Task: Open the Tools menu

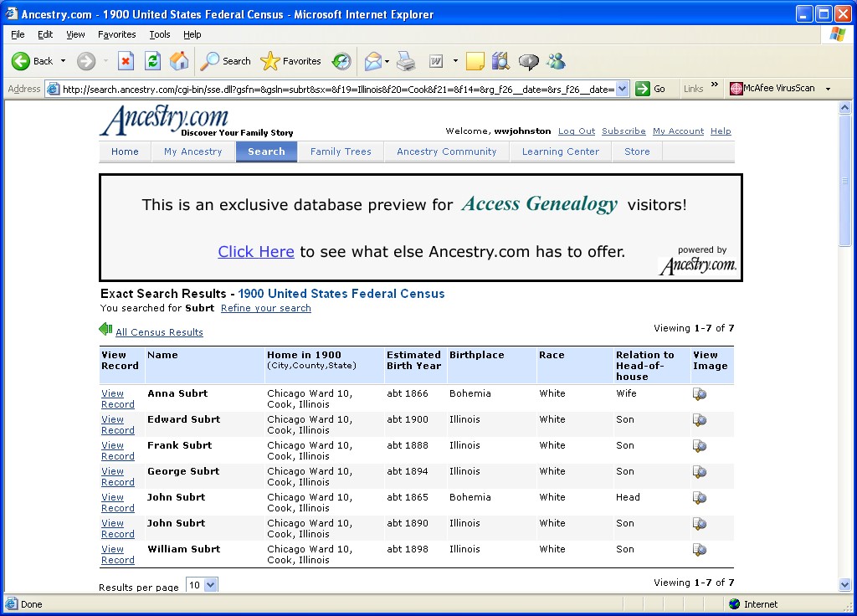Action: pyautogui.click(x=160, y=34)
